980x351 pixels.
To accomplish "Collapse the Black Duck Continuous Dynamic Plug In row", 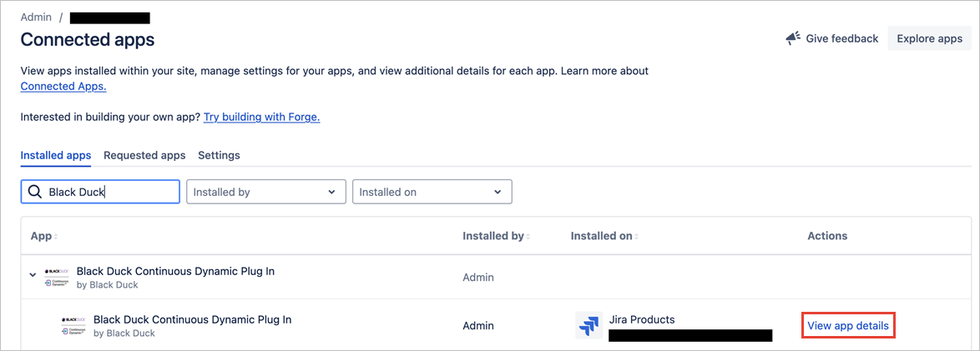I will point(33,275).
